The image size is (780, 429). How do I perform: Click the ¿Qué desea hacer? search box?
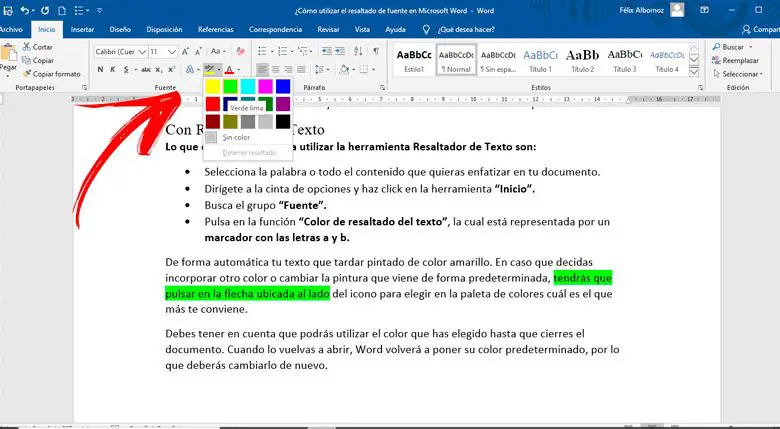pyautogui.click(x=466, y=29)
